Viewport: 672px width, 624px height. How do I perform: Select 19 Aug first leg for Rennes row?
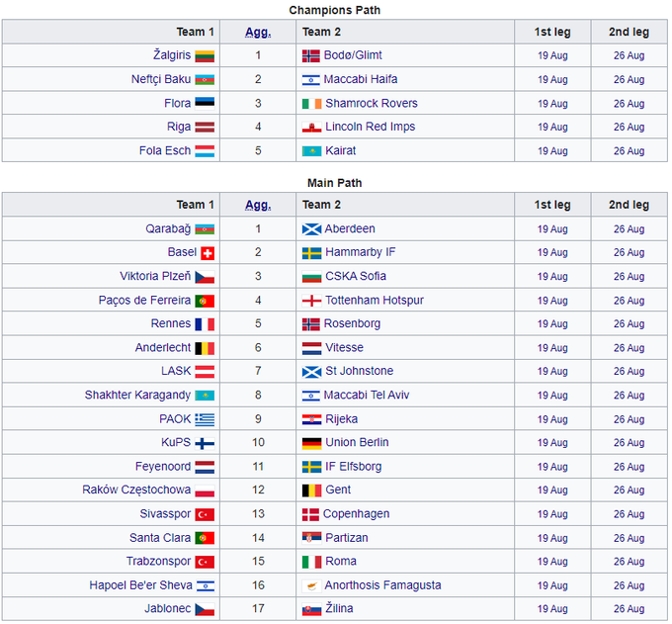552,324
